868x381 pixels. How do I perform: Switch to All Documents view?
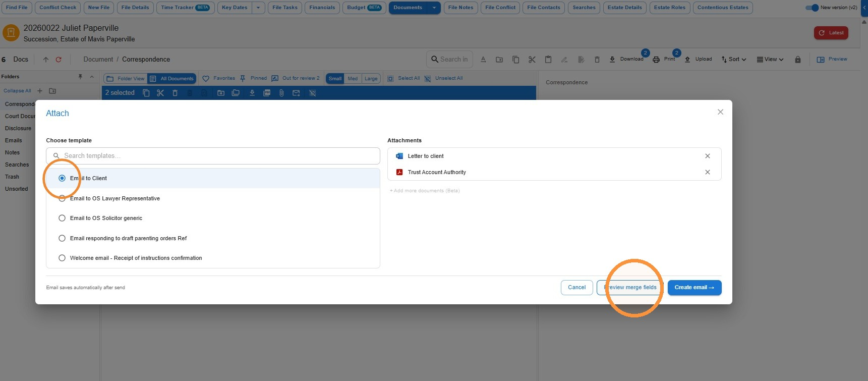pyautogui.click(x=172, y=79)
